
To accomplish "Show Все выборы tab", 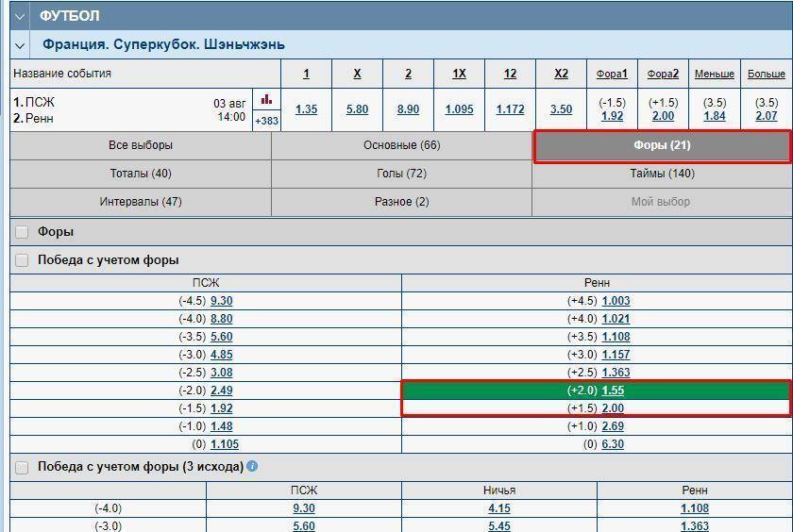I will click(x=141, y=145).
